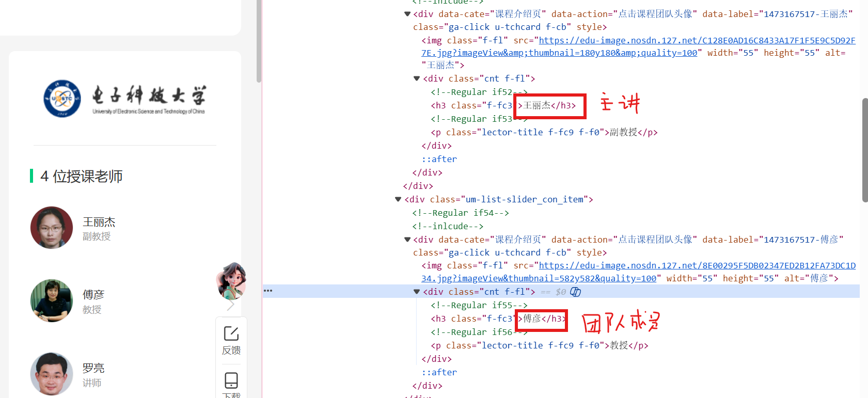Collapse the second ga-click u-tchcard div for 傅彦
868x398 pixels.
[x=407, y=240]
